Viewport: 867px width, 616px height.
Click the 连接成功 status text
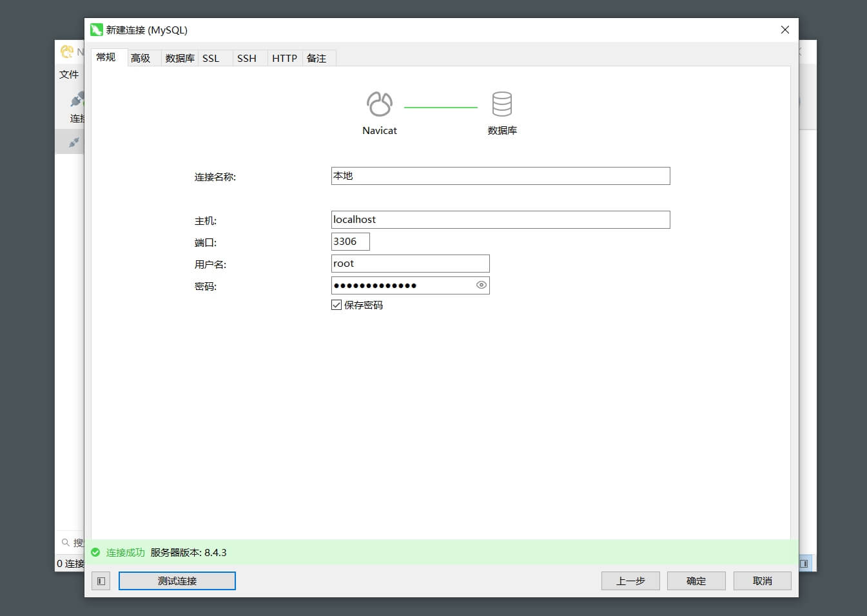pyautogui.click(x=126, y=552)
